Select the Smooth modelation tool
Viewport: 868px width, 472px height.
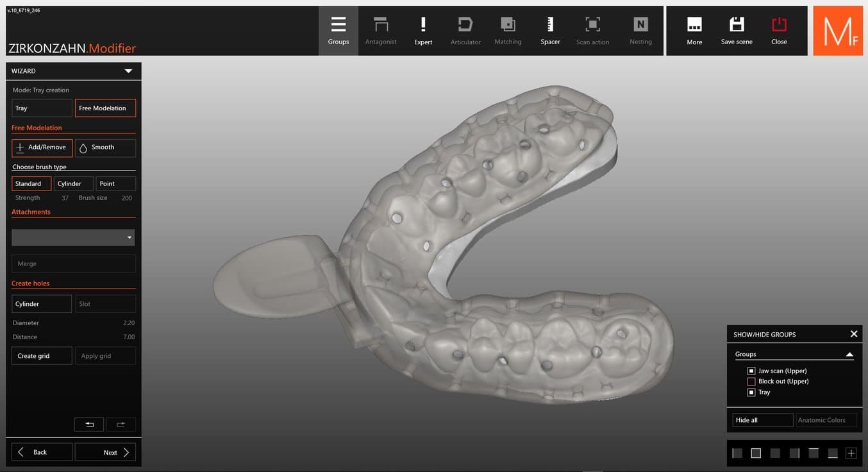tap(105, 147)
